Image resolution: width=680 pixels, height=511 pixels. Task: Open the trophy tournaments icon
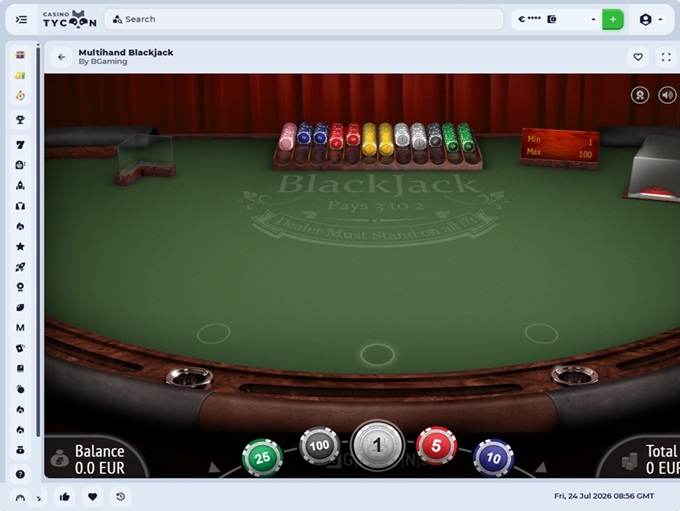pos(20,120)
